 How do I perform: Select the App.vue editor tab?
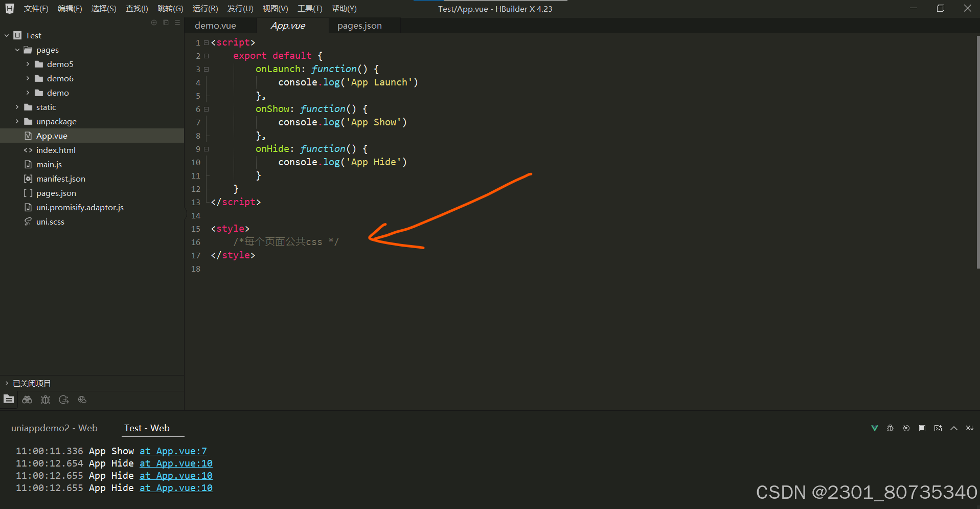288,26
